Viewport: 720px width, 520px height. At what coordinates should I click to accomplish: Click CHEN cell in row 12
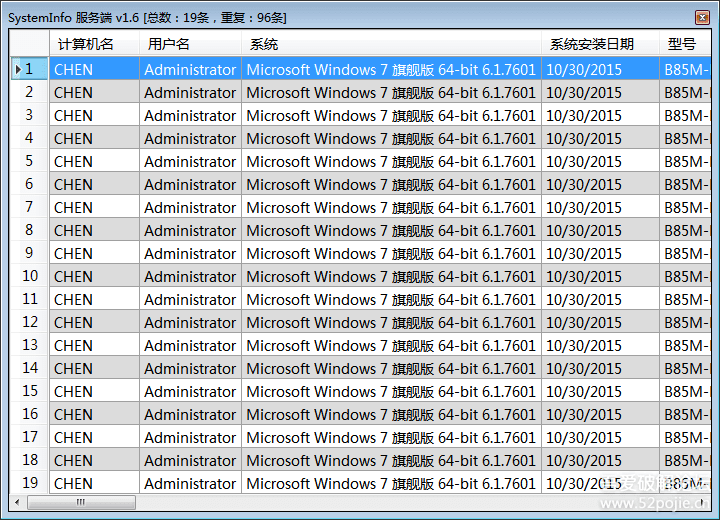(94, 322)
